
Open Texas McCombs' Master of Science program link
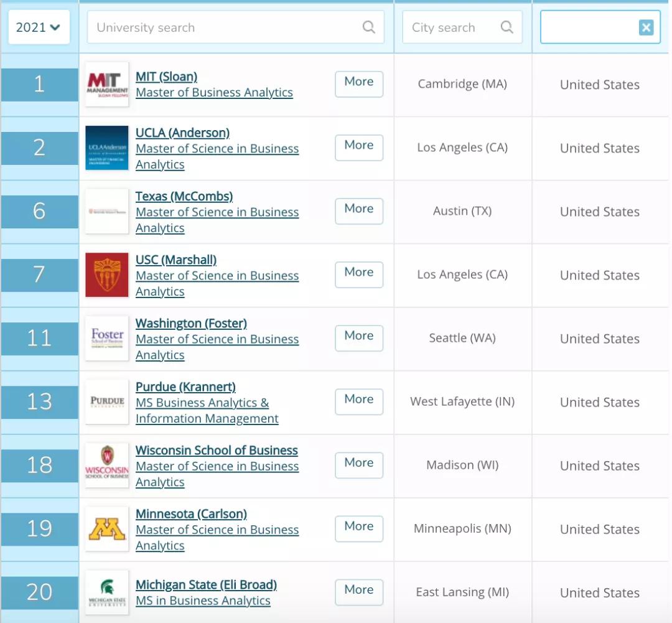pos(217,220)
